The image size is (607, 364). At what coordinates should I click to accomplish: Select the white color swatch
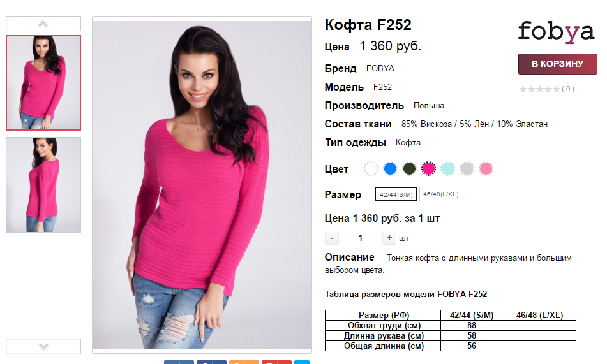[371, 169]
